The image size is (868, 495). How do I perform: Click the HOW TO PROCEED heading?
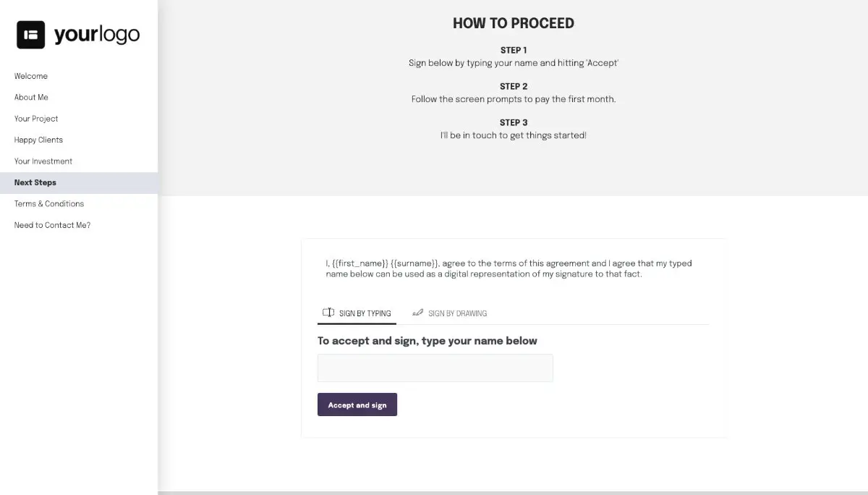coord(513,23)
